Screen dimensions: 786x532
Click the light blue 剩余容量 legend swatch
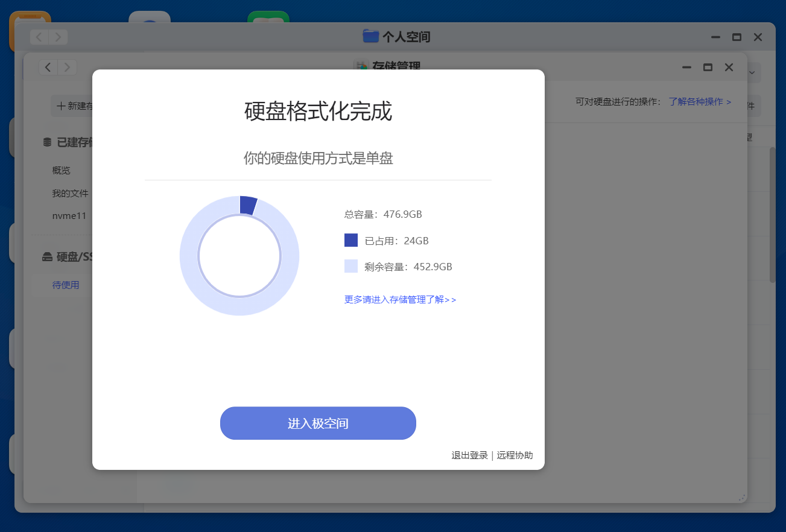point(351,266)
